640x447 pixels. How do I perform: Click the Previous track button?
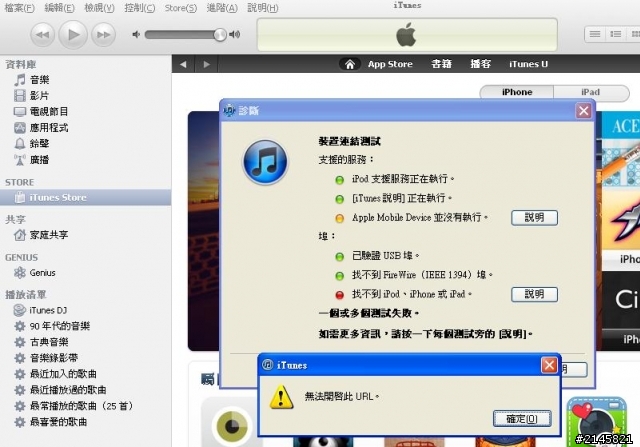click(x=42, y=35)
